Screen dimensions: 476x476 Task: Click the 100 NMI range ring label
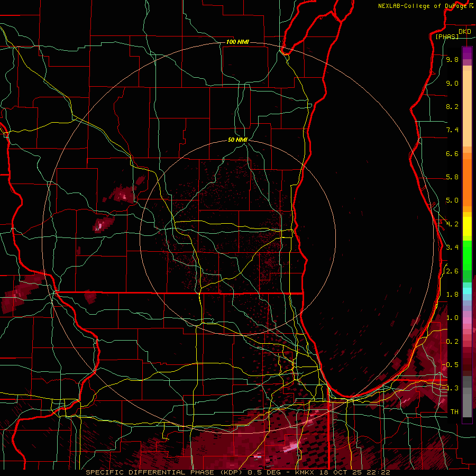(237, 42)
